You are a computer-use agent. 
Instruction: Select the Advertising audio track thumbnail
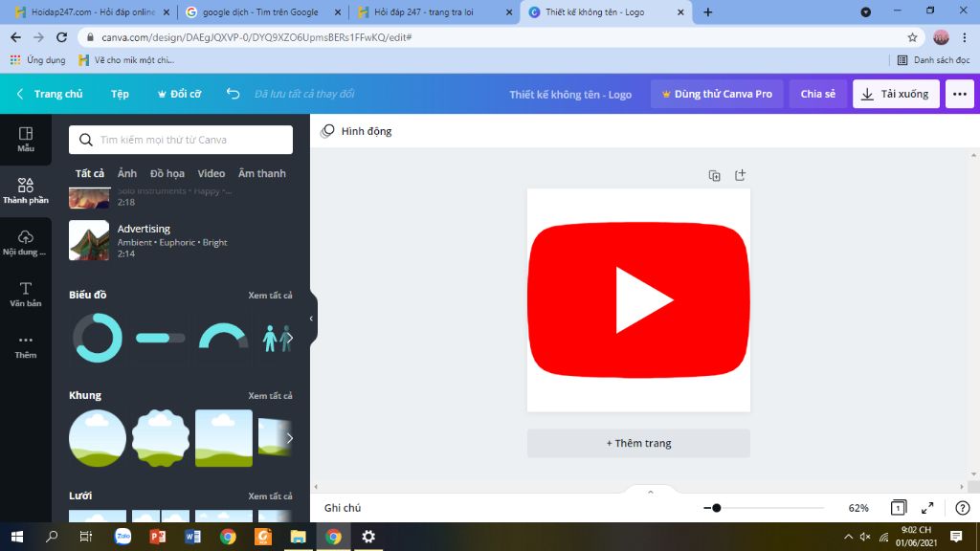click(89, 240)
